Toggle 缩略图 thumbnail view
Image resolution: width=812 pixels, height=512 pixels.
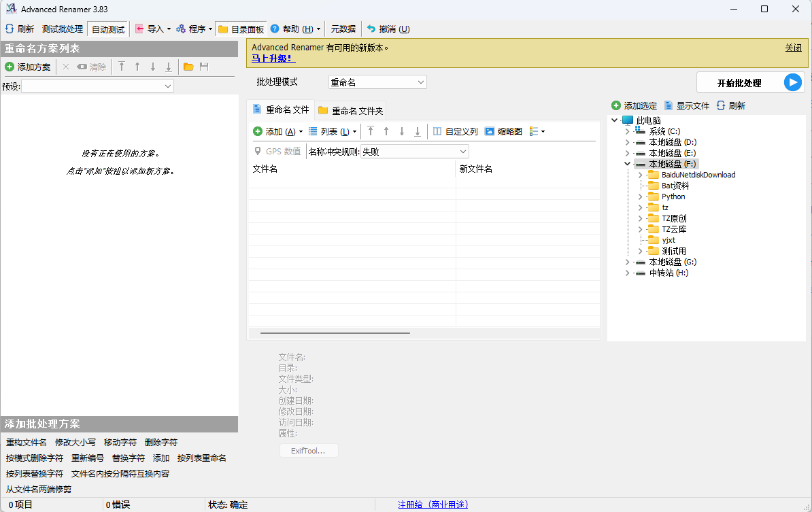tap(503, 131)
